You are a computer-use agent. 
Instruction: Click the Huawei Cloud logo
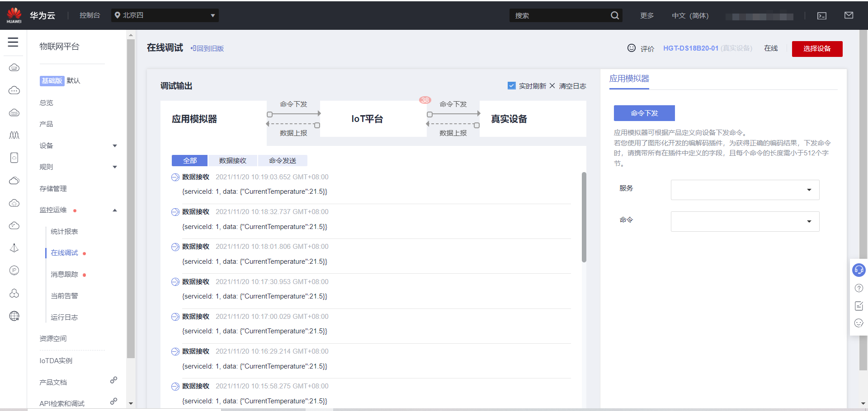14,15
